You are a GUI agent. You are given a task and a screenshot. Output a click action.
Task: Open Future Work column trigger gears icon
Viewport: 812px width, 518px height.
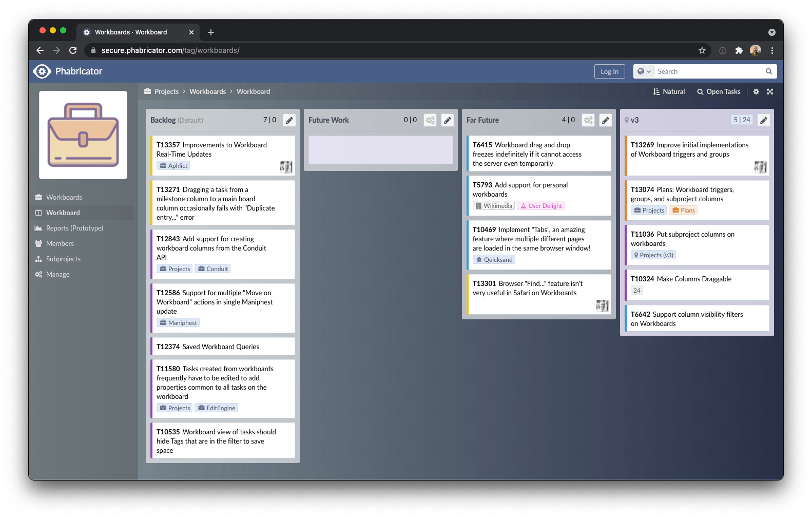(x=430, y=120)
